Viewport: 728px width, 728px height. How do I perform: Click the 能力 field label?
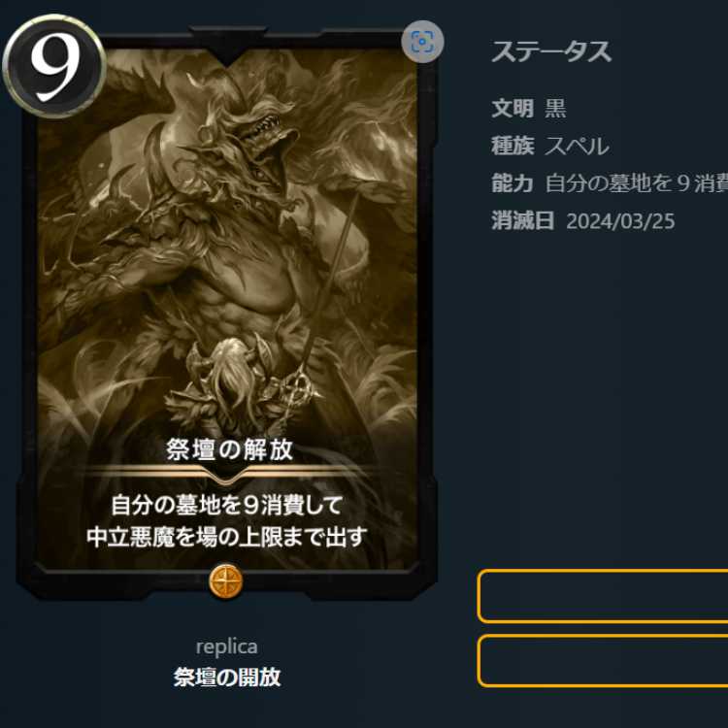click(513, 182)
